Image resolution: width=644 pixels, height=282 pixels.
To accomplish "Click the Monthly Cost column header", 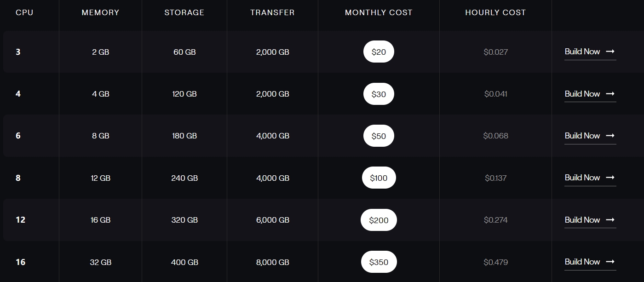I will pos(379,13).
